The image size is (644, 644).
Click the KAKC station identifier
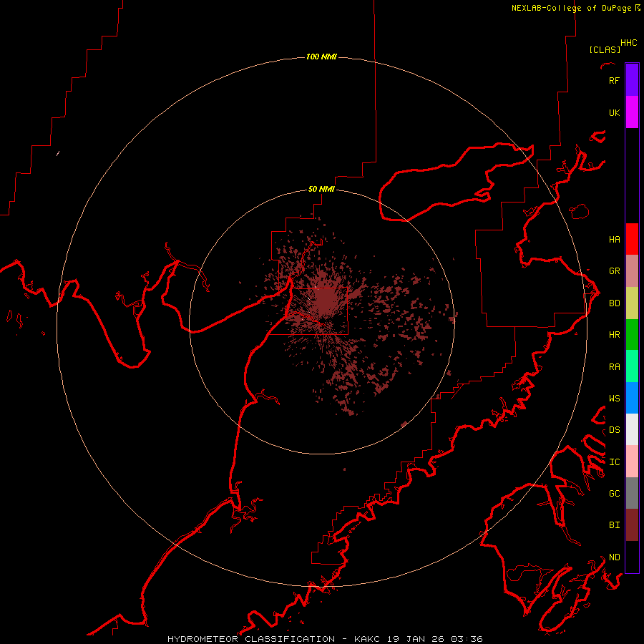pos(367,639)
